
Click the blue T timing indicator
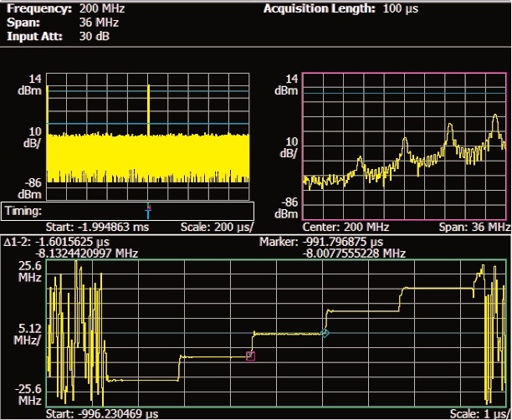click(x=148, y=213)
